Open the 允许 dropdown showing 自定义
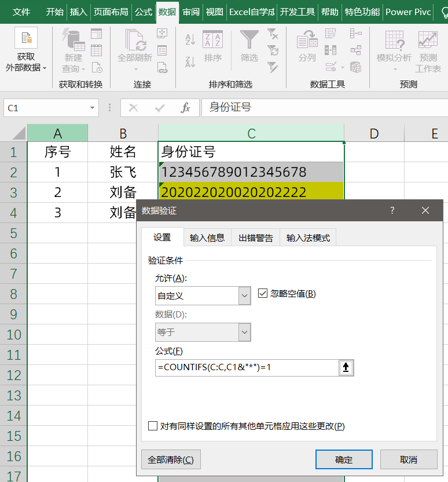The image size is (448, 482). (x=244, y=295)
